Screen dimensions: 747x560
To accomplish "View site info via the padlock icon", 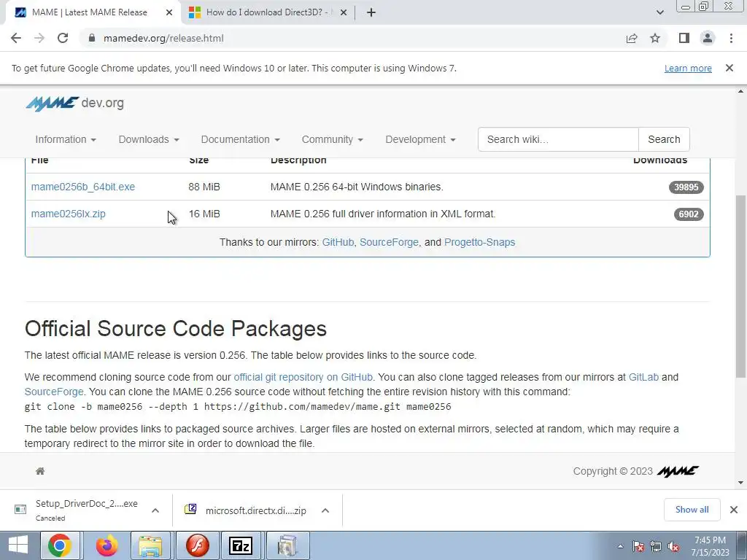I will [91, 38].
